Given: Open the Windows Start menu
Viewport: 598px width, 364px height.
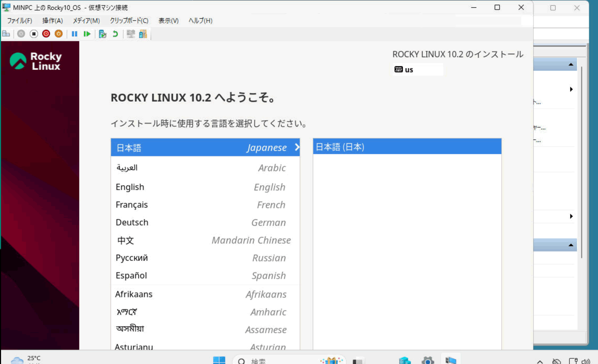Looking at the screenshot, I should pos(219,360).
